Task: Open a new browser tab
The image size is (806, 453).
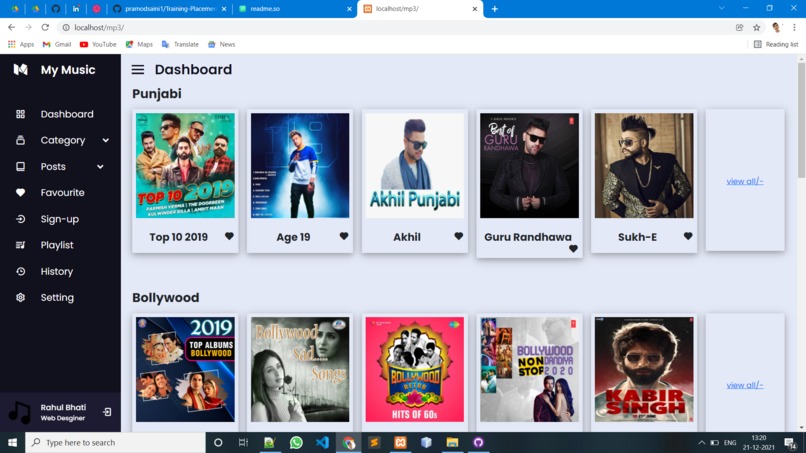Action: [494, 9]
